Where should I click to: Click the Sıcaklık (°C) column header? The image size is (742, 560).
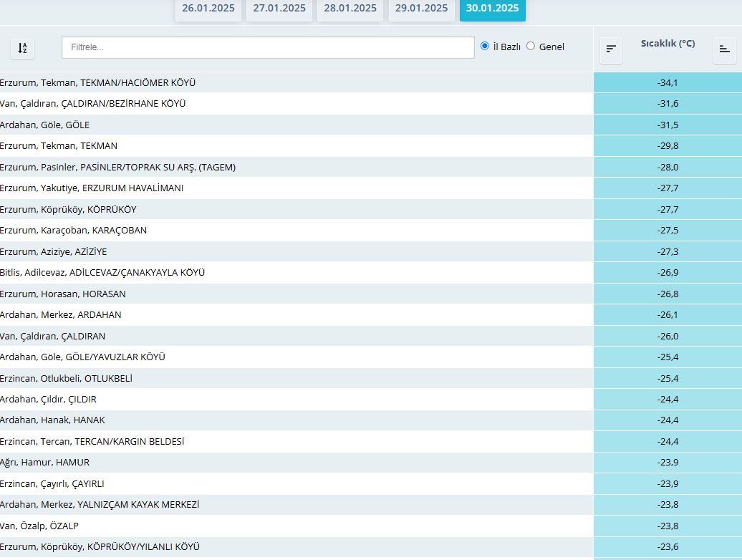click(668, 44)
